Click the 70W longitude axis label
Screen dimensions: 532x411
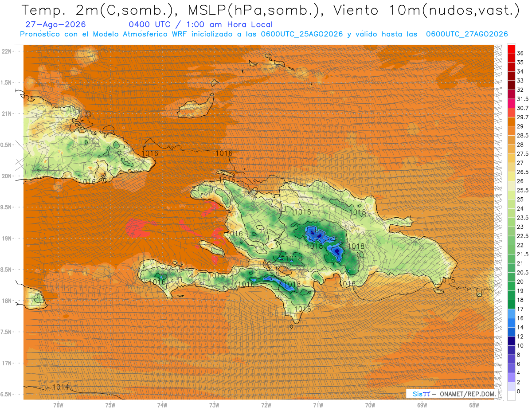pos(370,405)
